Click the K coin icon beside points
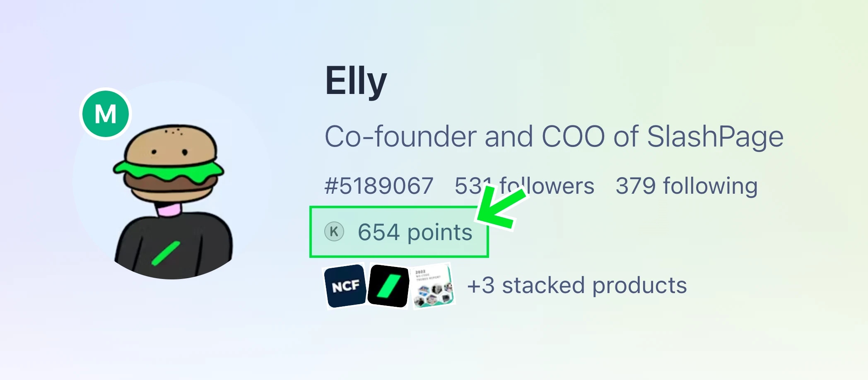This screenshot has width=868, height=380. 334,231
